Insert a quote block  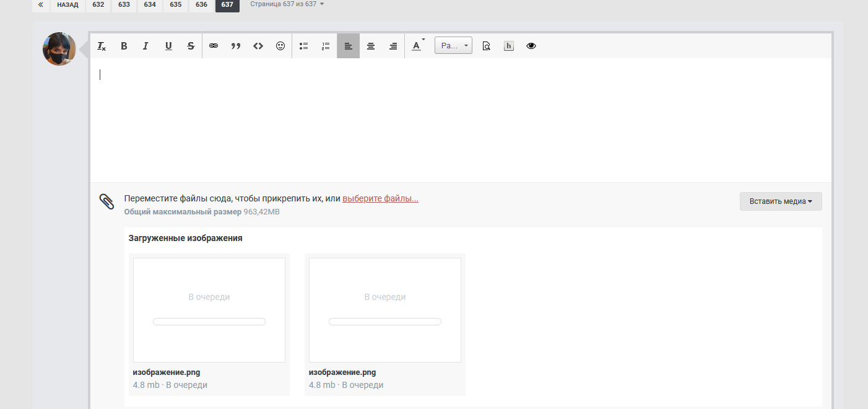point(236,46)
